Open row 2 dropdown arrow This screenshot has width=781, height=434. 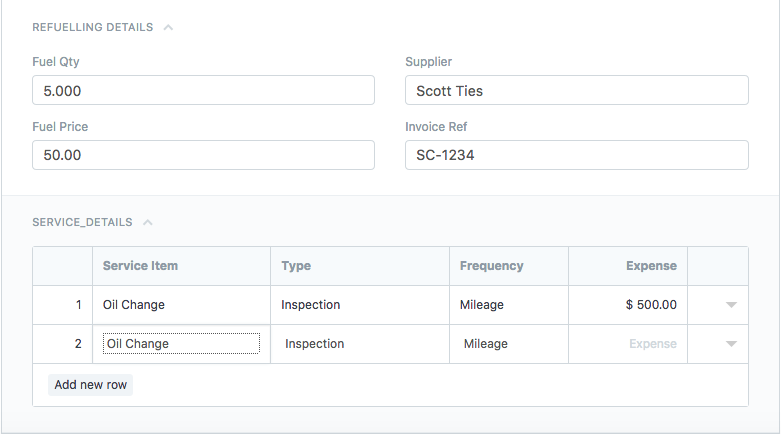(731, 344)
